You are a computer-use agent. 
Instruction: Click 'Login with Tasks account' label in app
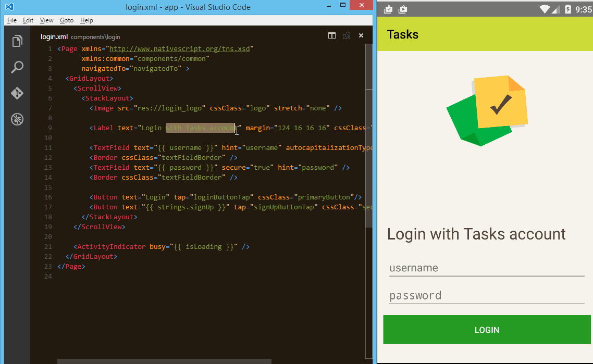pos(476,234)
